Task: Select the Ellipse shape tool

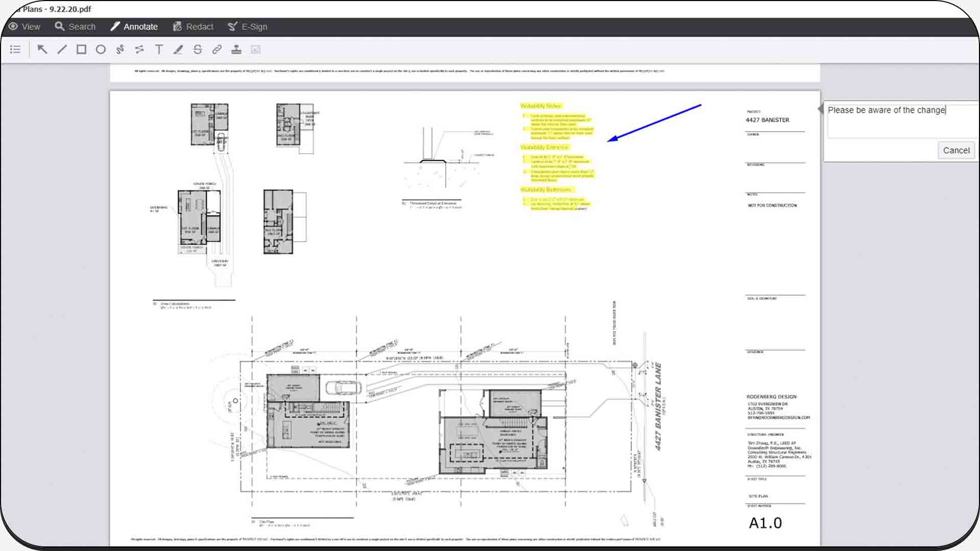Action: point(101,49)
